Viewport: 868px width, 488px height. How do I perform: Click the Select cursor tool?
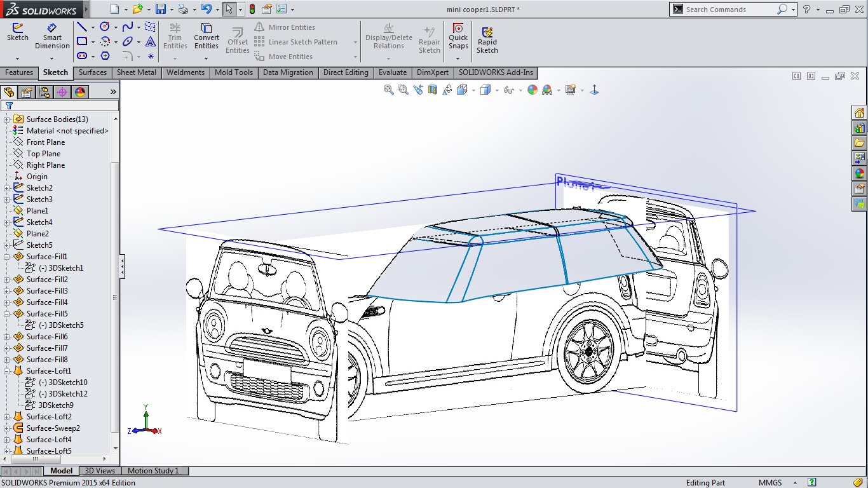(x=229, y=9)
